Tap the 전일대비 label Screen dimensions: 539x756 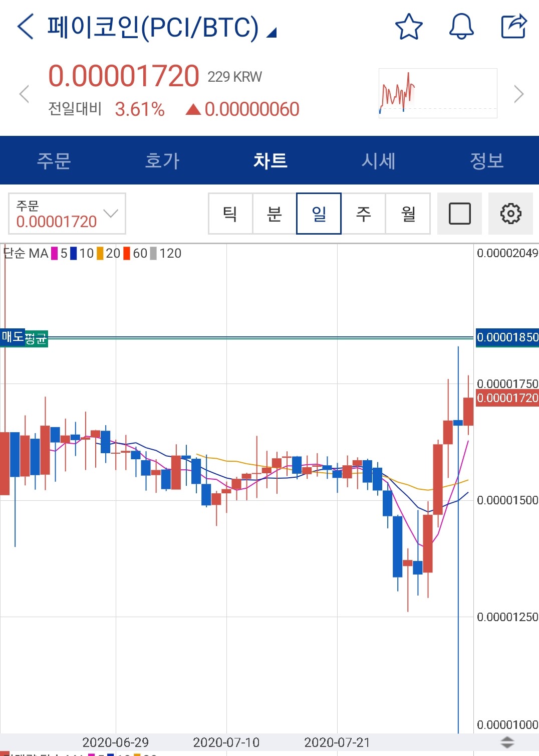click(75, 108)
